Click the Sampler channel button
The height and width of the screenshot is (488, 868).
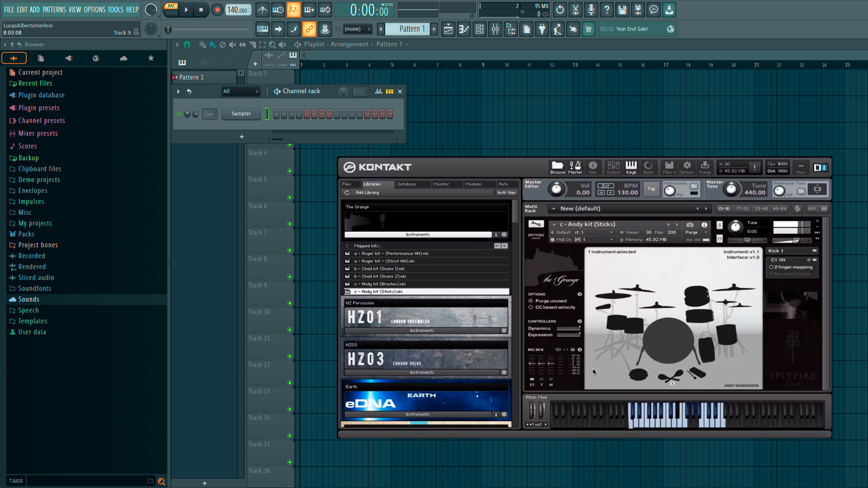[241, 114]
